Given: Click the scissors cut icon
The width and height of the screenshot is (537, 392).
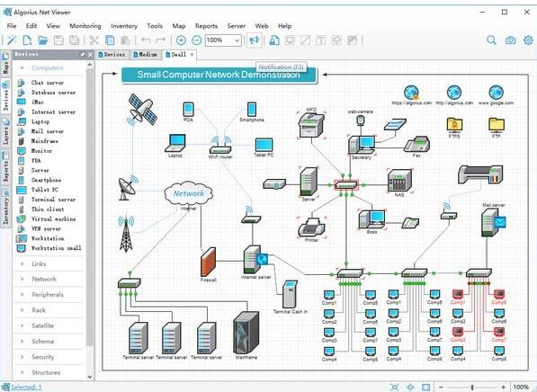Looking at the screenshot, I should (94, 40).
